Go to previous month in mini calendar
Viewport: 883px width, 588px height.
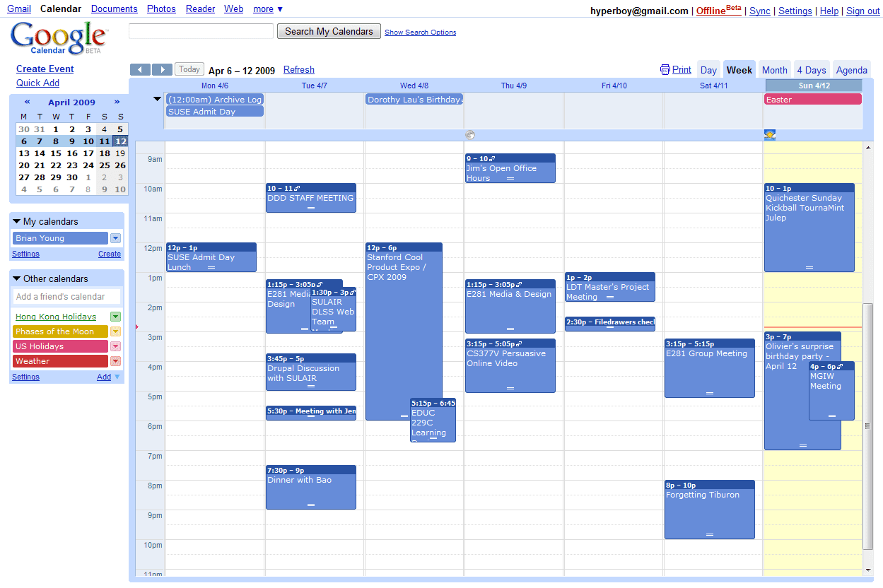(x=27, y=102)
